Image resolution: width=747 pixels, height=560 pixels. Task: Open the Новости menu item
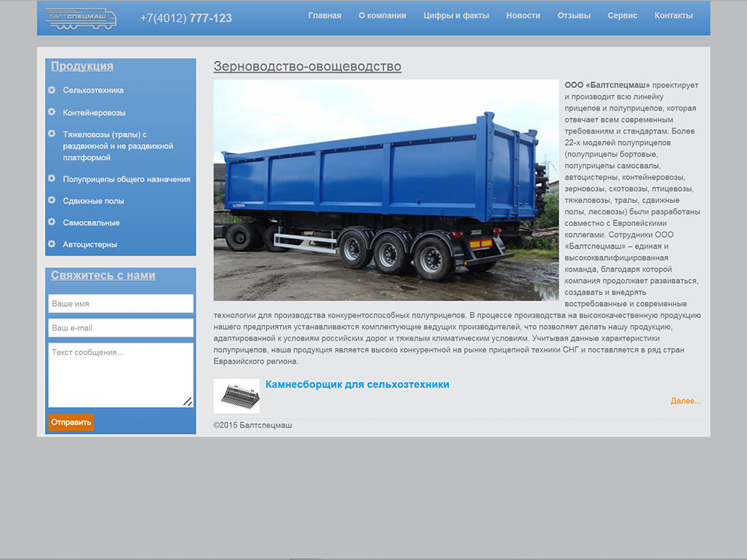click(523, 16)
